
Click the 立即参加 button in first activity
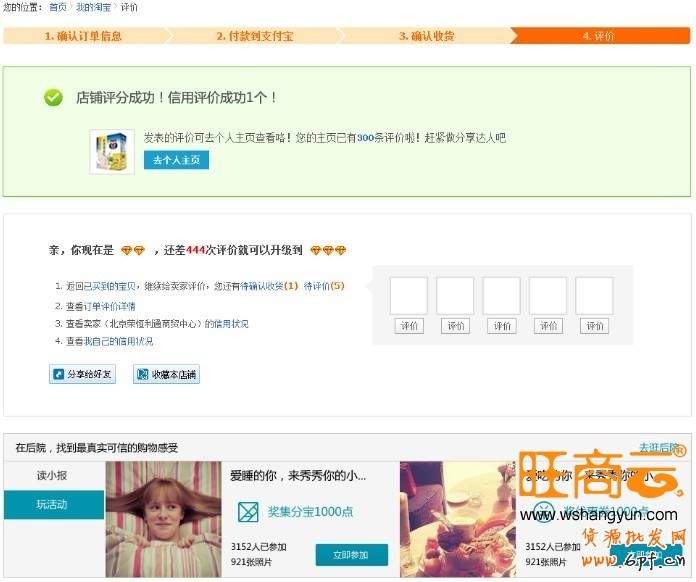point(351,555)
